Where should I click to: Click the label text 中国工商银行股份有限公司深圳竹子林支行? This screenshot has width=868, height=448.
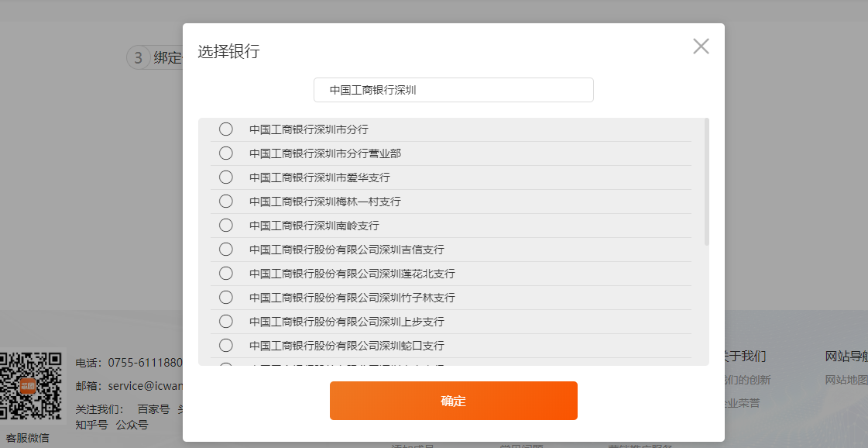[352, 298]
